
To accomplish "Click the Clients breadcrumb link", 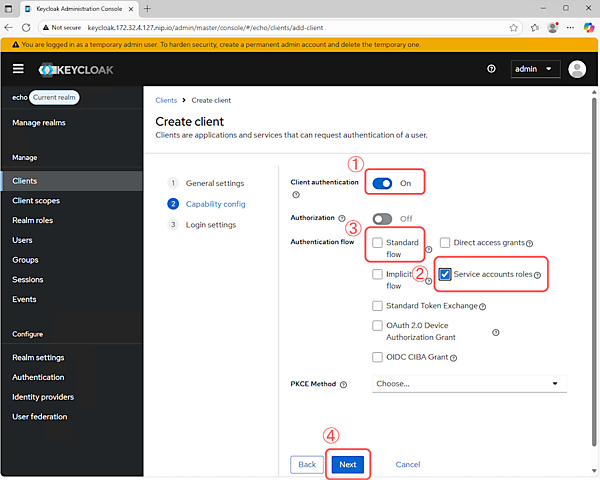I will tap(166, 101).
